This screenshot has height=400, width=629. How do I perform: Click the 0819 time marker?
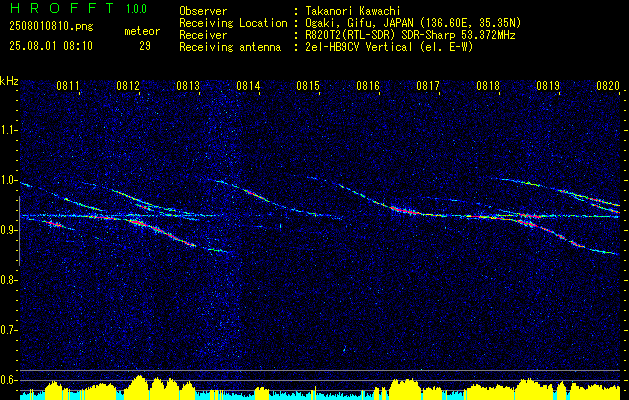[x=548, y=85]
